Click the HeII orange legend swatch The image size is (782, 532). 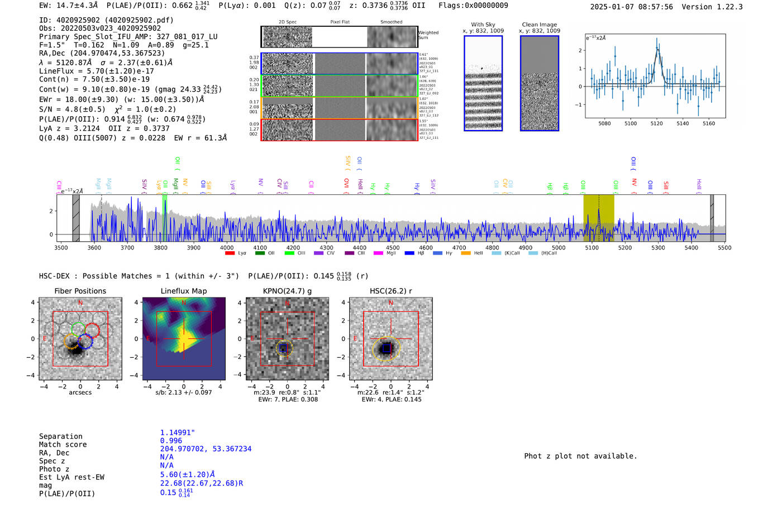466,253
